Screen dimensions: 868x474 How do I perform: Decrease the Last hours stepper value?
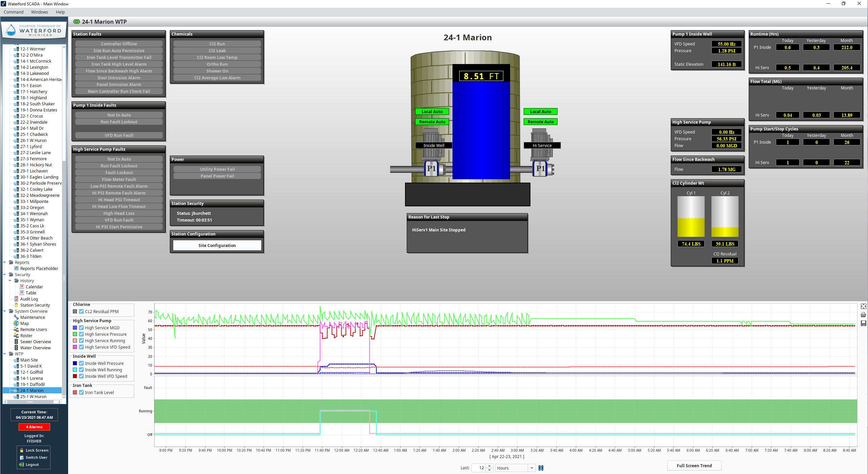click(x=489, y=470)
